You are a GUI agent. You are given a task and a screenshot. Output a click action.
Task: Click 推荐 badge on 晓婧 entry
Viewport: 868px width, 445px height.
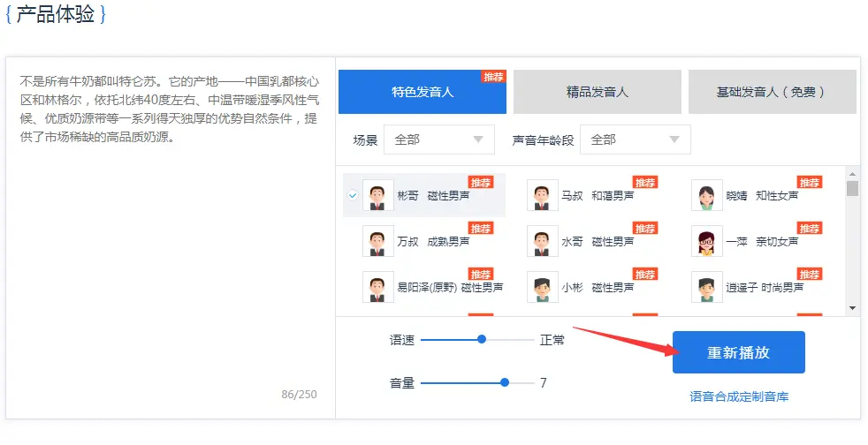[x=810, y=182]
